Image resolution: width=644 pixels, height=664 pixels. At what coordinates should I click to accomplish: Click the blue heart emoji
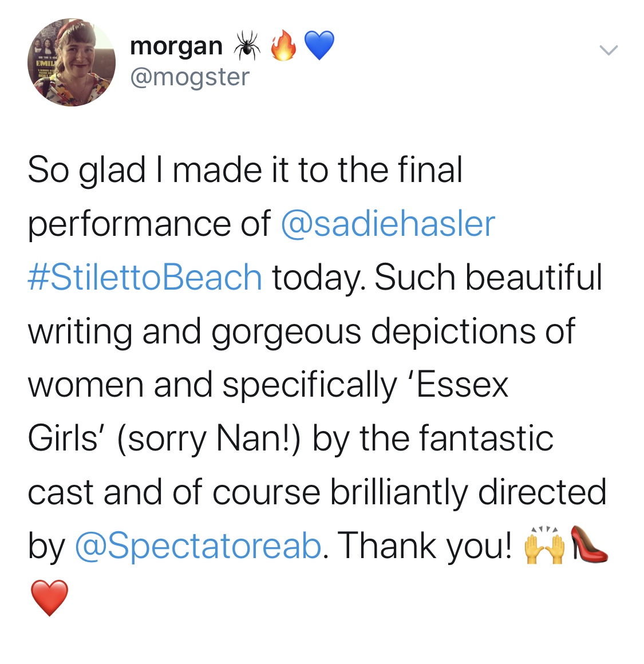319,46
